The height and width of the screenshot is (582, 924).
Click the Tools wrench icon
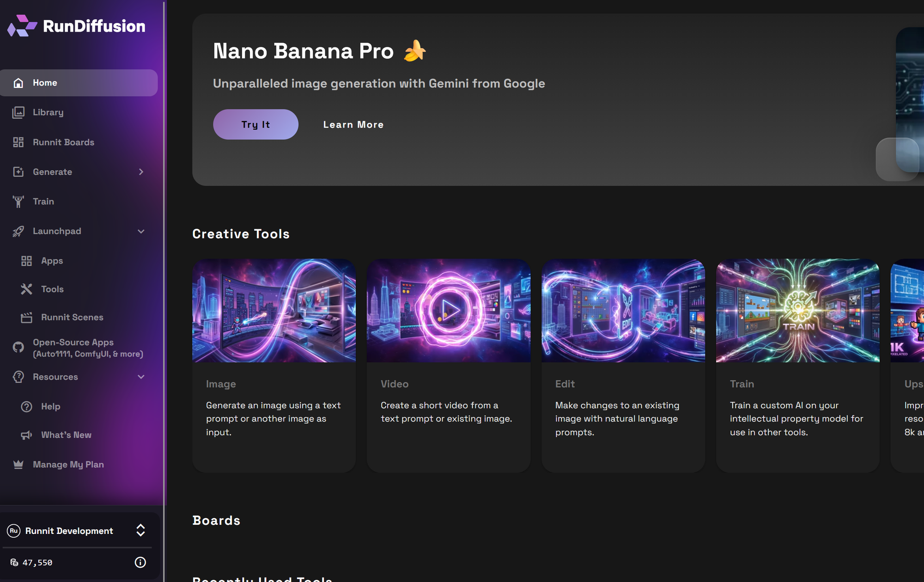pos(27,289)
